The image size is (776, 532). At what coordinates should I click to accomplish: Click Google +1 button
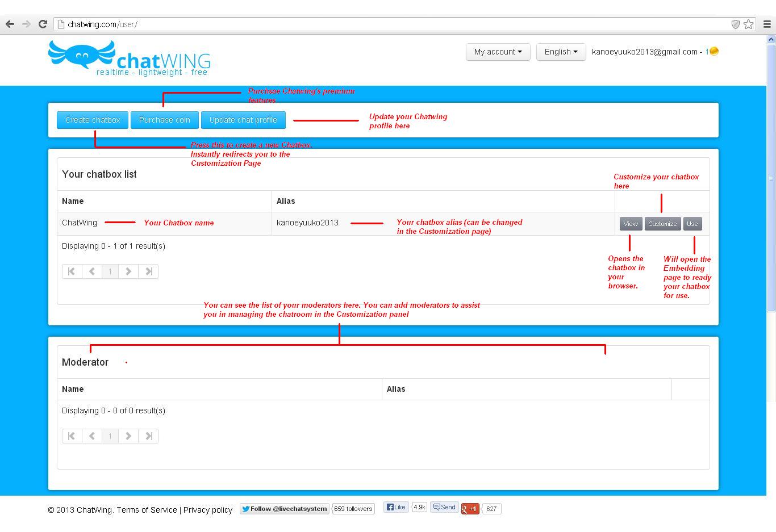point(470,509)
